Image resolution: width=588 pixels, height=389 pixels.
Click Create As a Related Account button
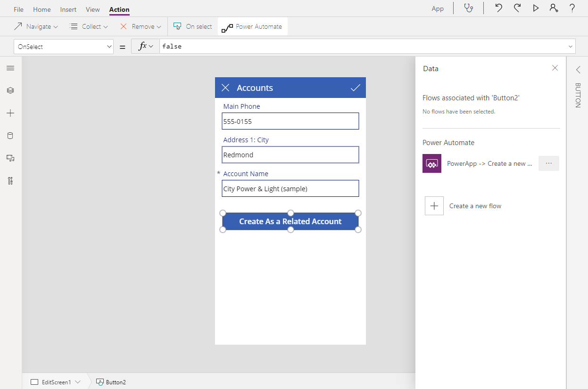(290, 221)
